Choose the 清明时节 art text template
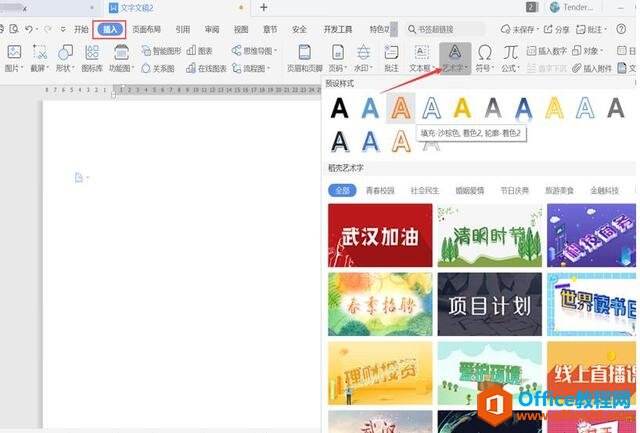 [x=490, y=235]
